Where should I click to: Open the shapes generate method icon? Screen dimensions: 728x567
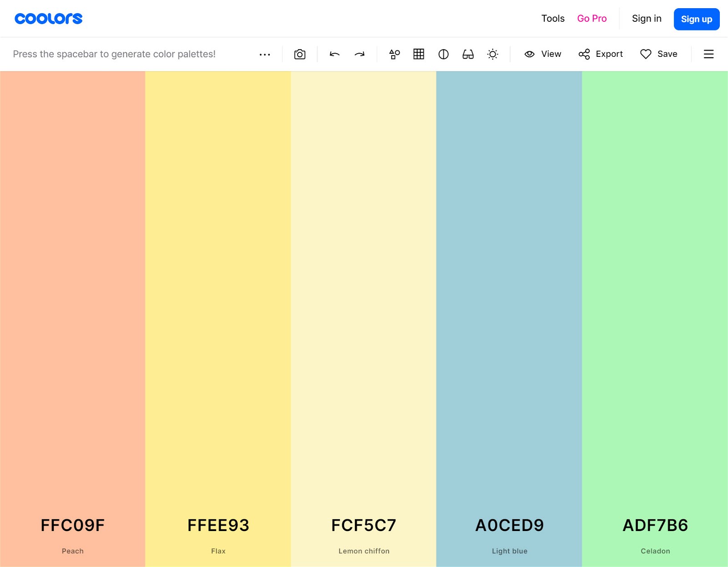(x=394, y=54)
